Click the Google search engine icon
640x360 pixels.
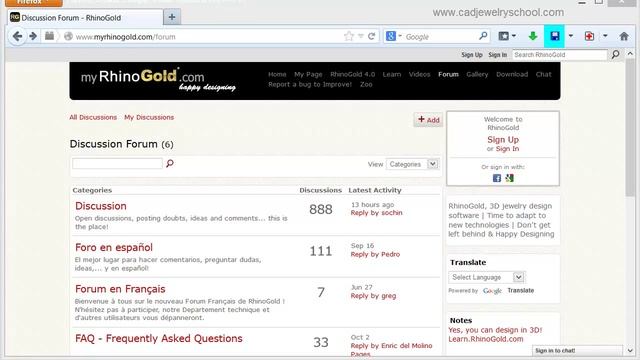tap(391, 36)
